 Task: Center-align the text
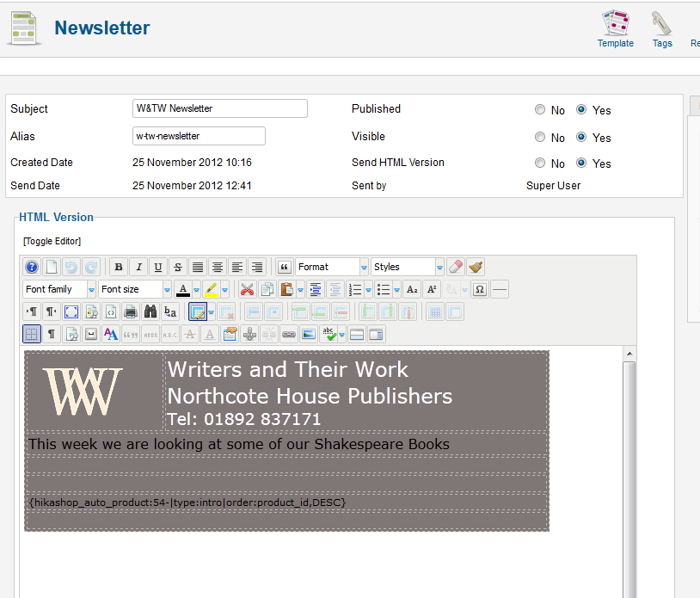tap(218, 267)
